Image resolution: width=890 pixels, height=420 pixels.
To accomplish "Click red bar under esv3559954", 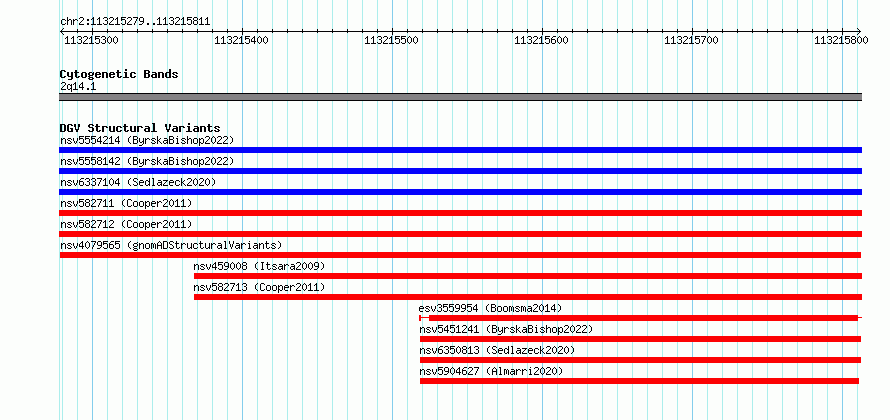I will coord(640,318).
